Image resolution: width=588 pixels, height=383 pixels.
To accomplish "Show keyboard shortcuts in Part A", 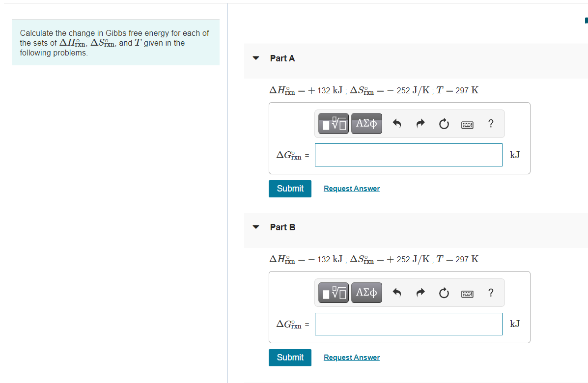I will tap(467, 125).
